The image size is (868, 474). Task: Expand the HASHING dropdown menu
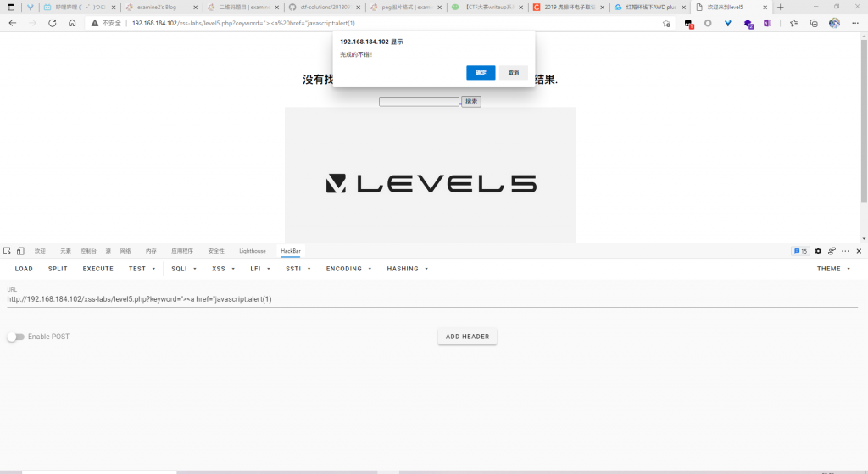[x=408, y=269]
